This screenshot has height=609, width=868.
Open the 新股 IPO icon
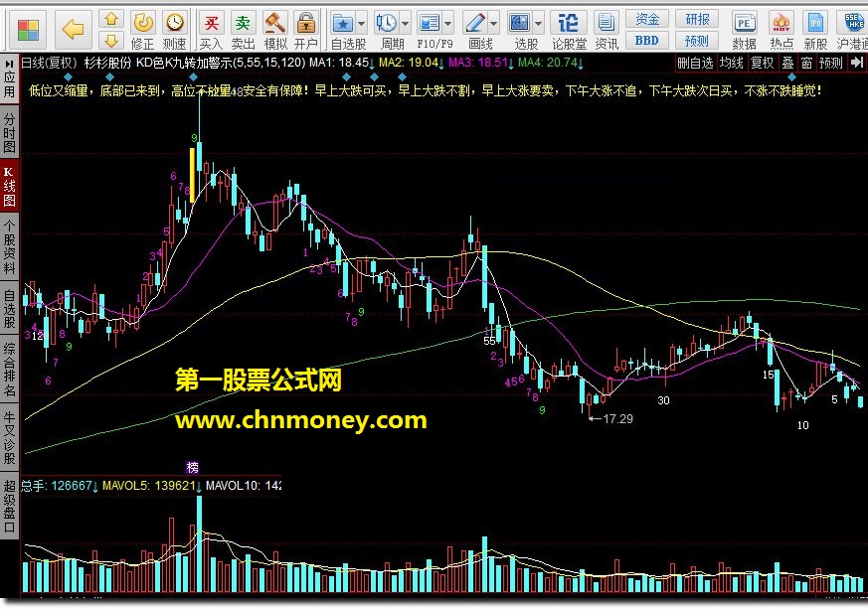click(x=815, y=30)
